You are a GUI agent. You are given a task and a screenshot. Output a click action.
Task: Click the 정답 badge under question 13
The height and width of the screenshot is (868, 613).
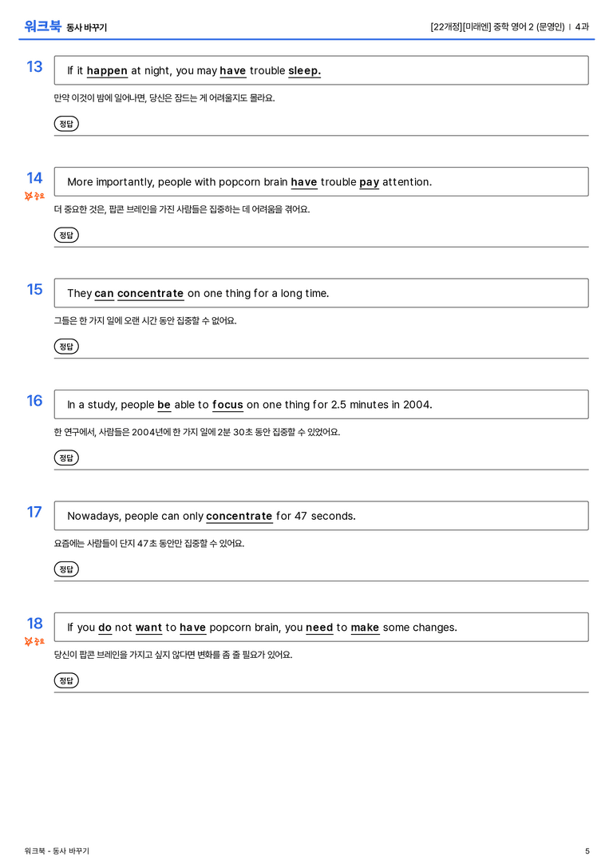[x=66, y=124]
